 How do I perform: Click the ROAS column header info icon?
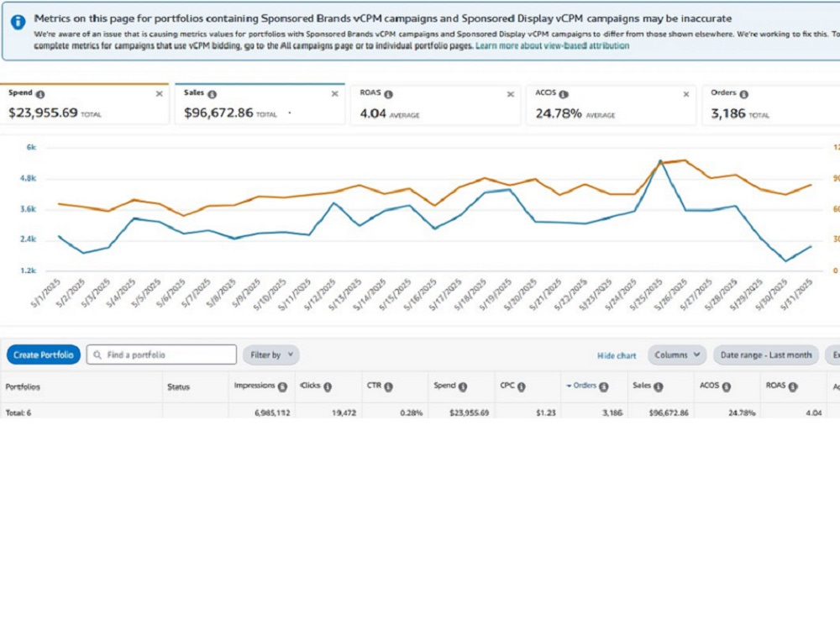(793, 386)
